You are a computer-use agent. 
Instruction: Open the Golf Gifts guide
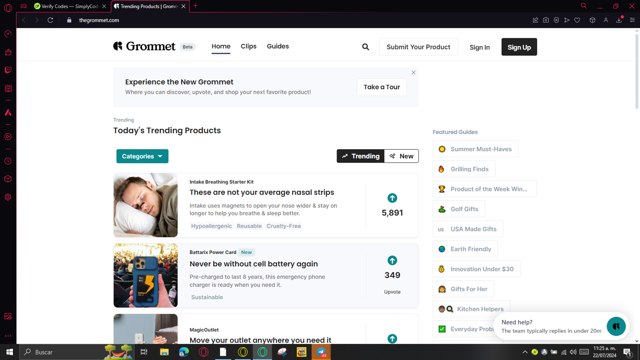click(459, 209)
